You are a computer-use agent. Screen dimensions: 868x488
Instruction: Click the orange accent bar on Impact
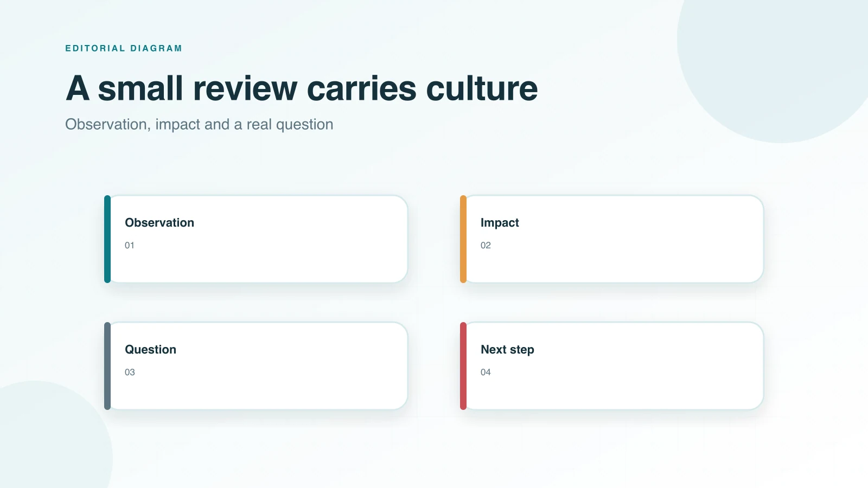463,239
